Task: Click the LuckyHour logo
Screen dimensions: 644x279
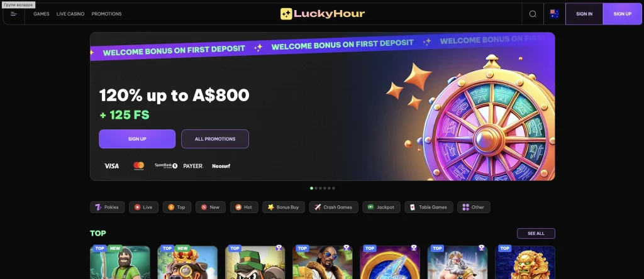Action: [323, 14]
